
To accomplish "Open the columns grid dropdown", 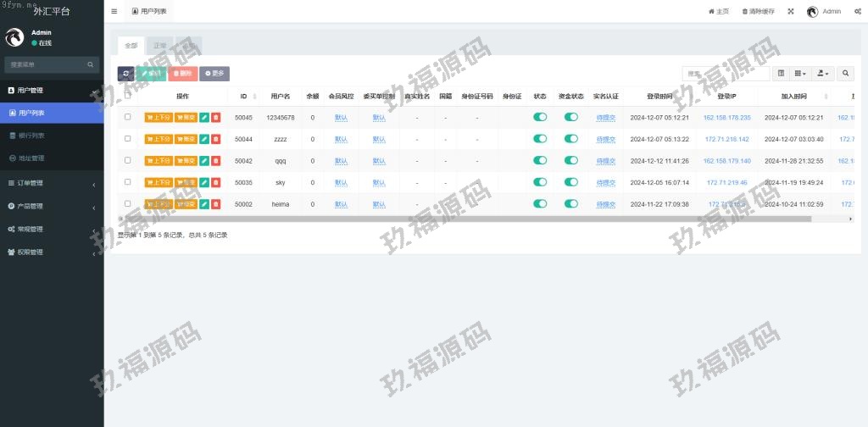I will coord(801,74).
